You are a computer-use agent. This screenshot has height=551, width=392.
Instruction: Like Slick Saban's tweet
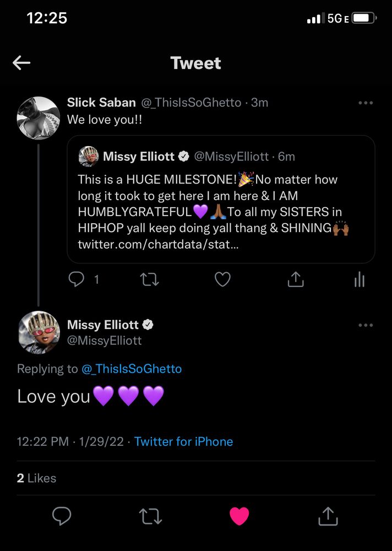(222, 280)
